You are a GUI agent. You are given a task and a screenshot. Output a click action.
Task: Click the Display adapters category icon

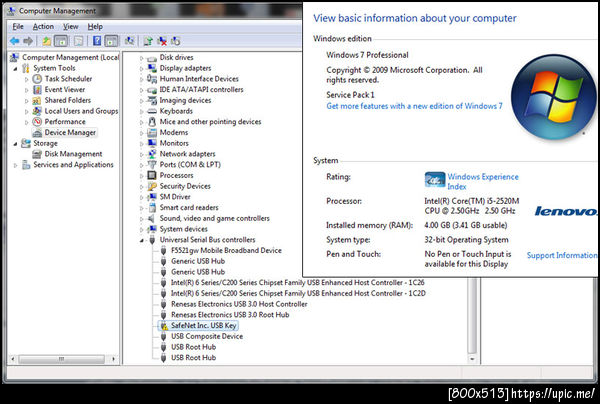pyautogui.click(x=152, y=68)
